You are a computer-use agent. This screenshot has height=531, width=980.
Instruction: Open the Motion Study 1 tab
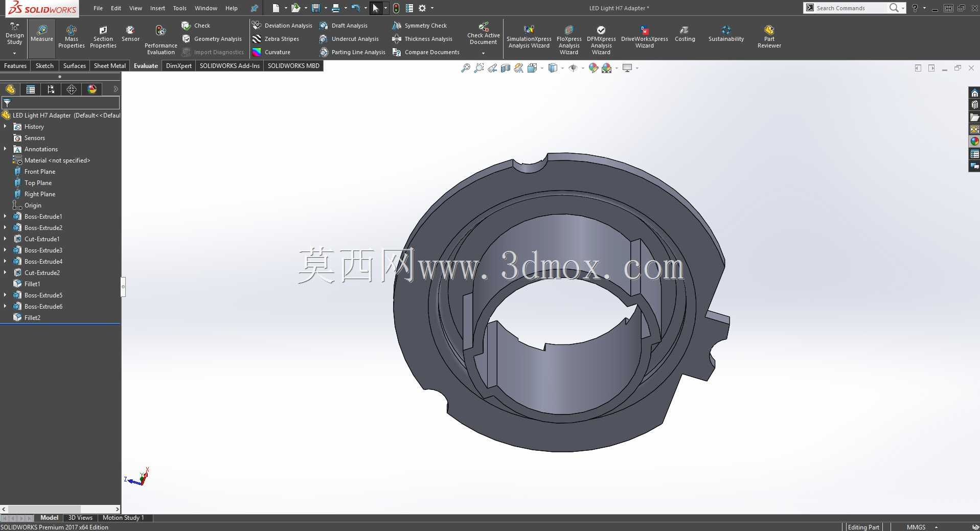tap(123, 518)
